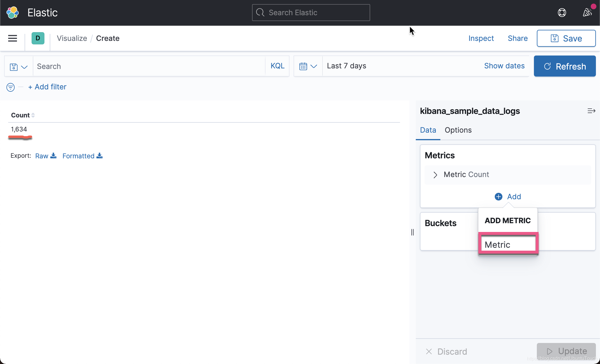
Task: Click Show dates for time range
Action: (x=504, y=66)
